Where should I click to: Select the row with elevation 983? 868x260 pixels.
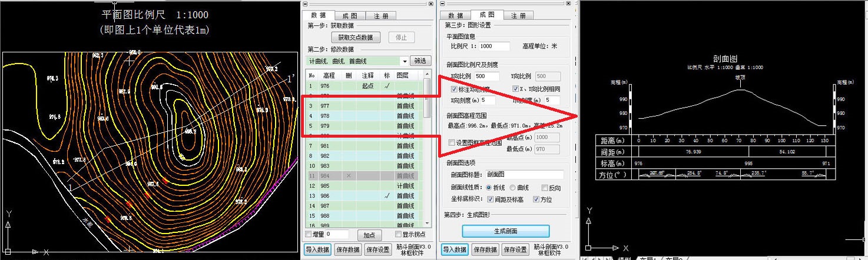pos(365,166)
